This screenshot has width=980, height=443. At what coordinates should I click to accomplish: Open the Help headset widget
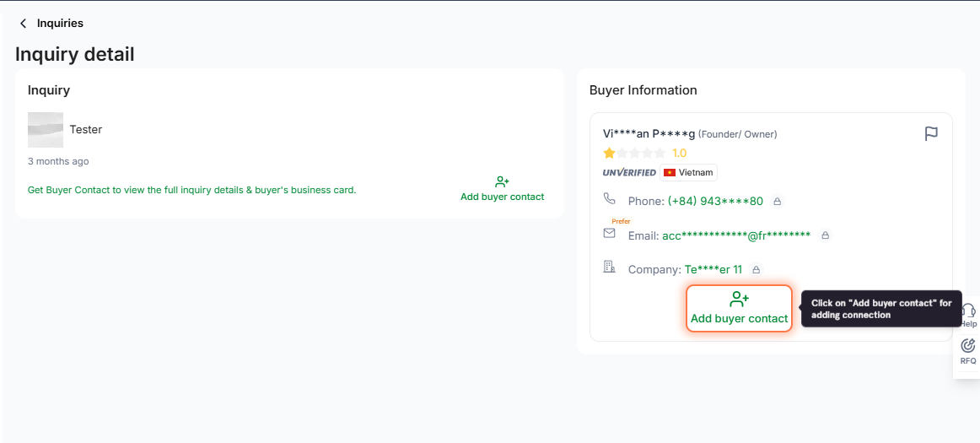click(x=968, y=312)
